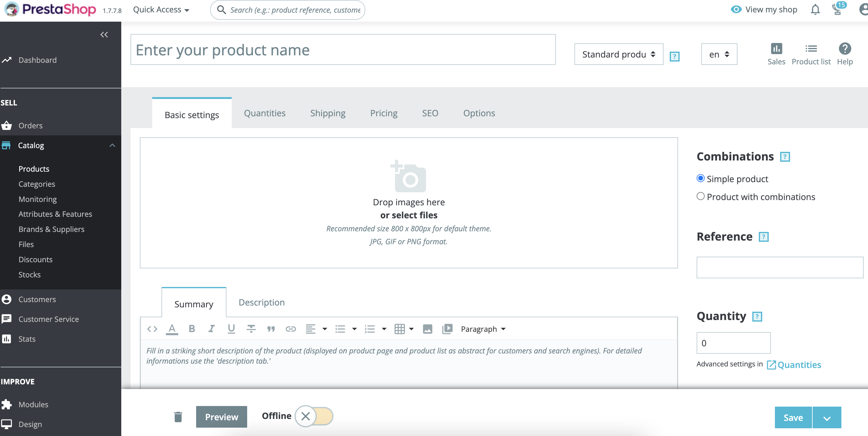Insert an image via the editor toolbar
This screenshot has width=868, height=436.
pyautogui.click(x=427, y=329)
